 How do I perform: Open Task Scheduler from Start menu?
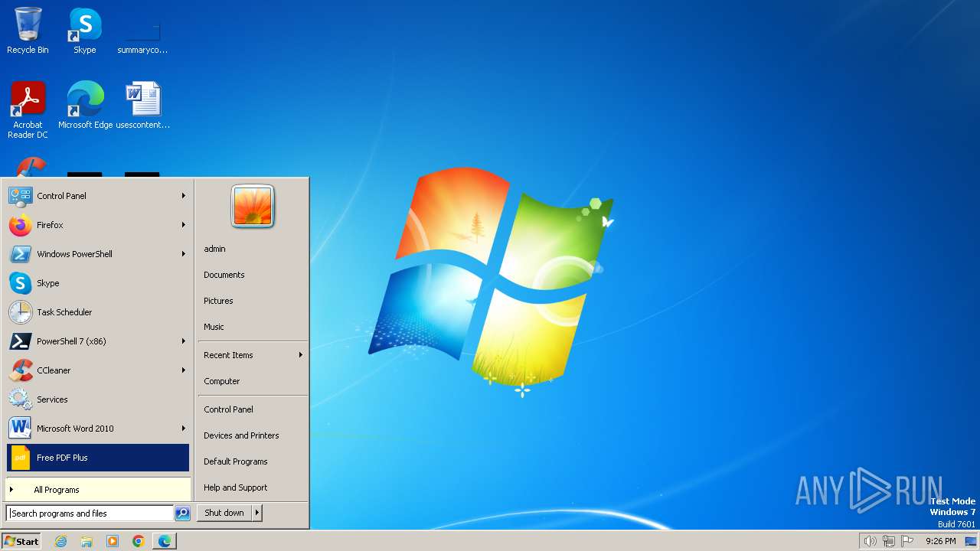(x=98, y=312)
